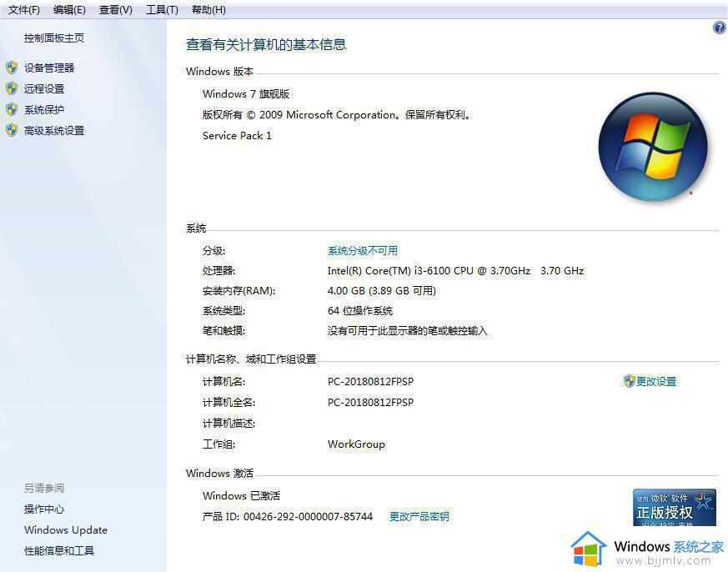The width and height of the screenshot is (728, 572).
Task: Open 远程设置 link
Action: 44,88
